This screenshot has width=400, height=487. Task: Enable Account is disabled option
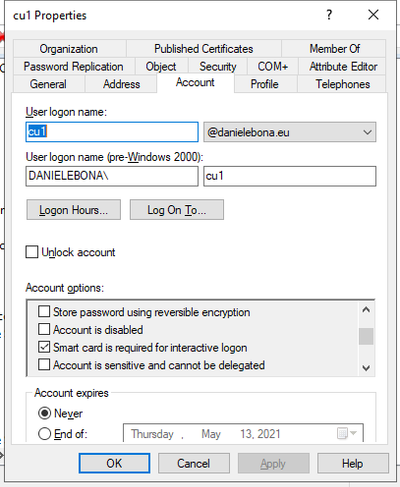[x=44, y=329]
